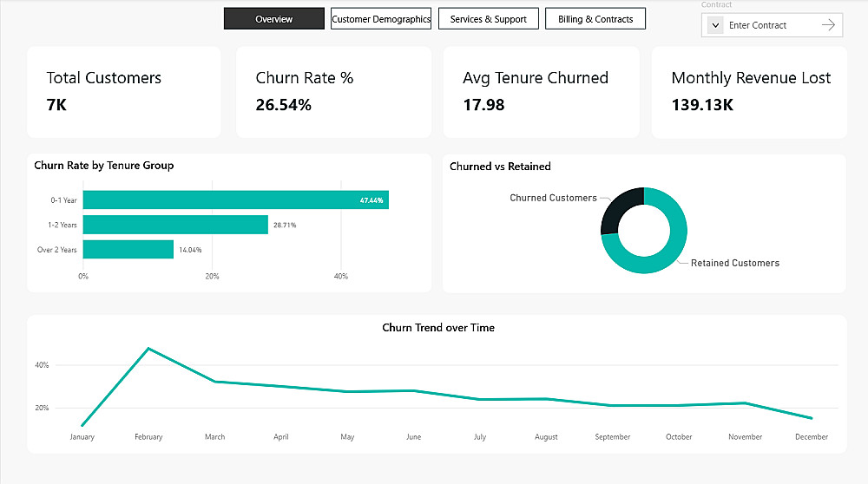Viewport: 868px width, 484px height.
Task: Click the February peak on churn trend line
Action: [x=148, y=349]
